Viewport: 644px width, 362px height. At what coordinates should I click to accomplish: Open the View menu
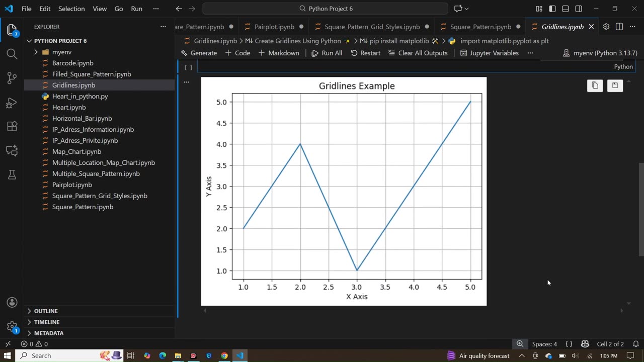tap(100, 9)
